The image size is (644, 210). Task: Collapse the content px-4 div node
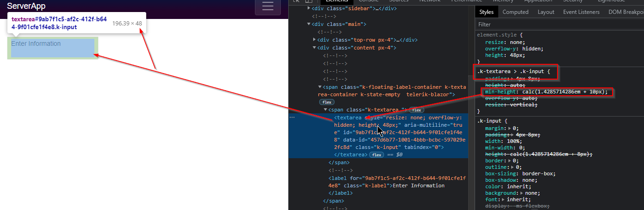(315, 48)
